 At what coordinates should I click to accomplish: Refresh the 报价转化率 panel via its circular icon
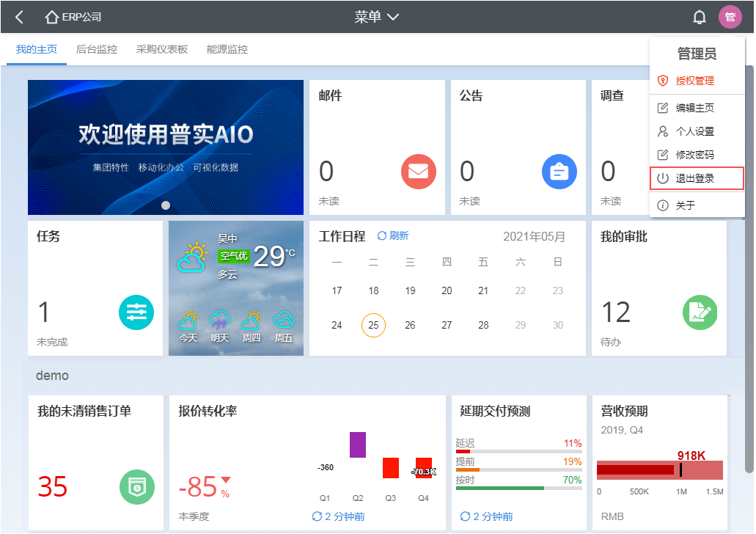point(318,516)
